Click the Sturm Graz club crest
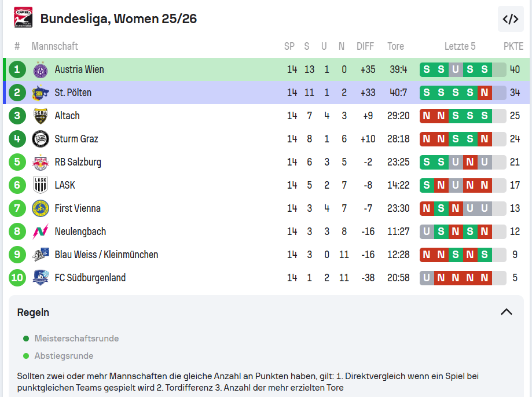Image resolution: width=532 pixels, height=397 pixels. click(41, 139)
